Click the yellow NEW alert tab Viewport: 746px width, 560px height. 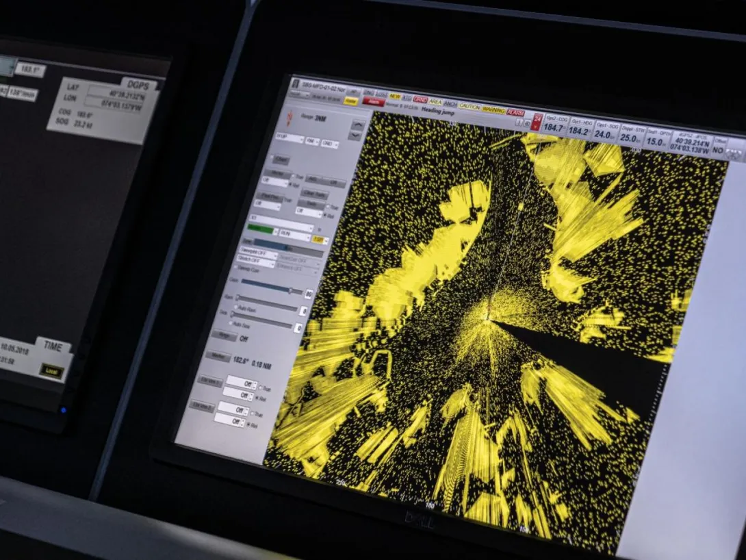coord(395,97)
